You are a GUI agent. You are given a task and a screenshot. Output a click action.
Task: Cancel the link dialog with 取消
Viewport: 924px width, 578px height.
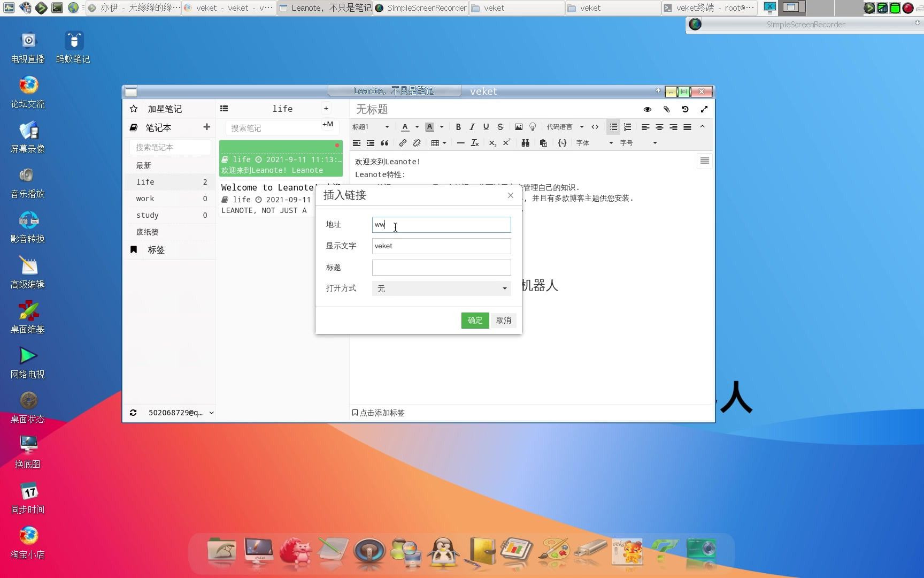pos(503,320)
